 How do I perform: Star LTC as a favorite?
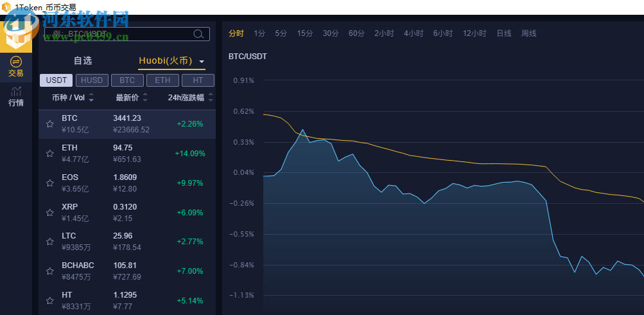click(49, 241)
